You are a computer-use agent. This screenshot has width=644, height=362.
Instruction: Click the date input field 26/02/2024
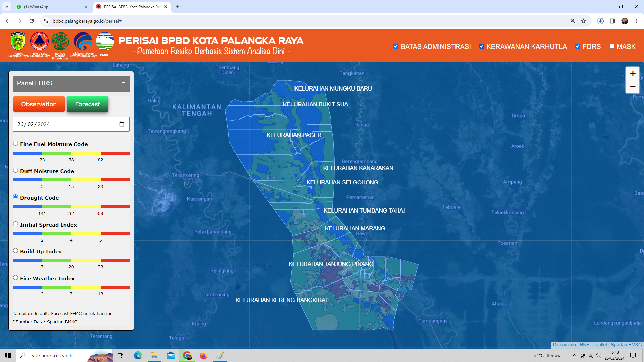click(x=71, y=124)
